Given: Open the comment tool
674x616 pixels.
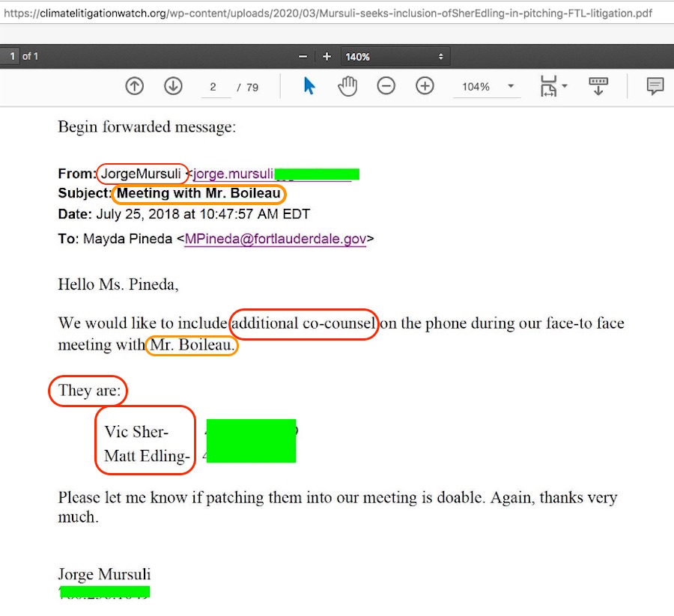Looking at the screenshot, I should (655, 87).
